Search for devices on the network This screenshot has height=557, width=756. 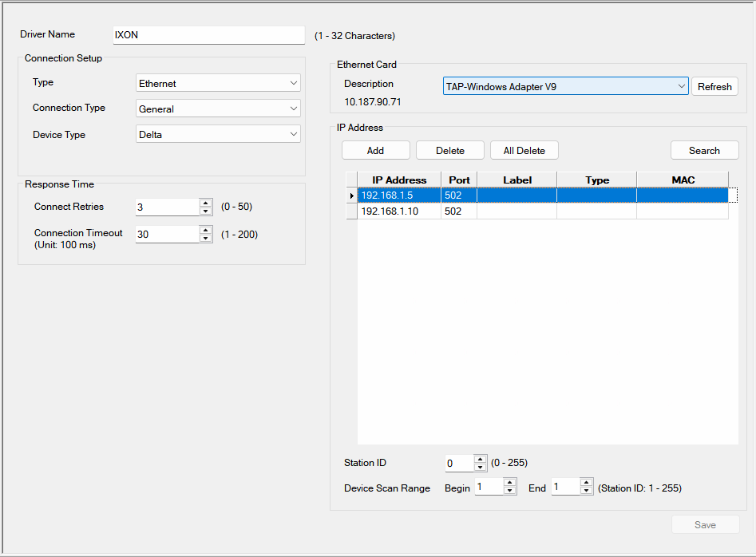click(704, 150)
